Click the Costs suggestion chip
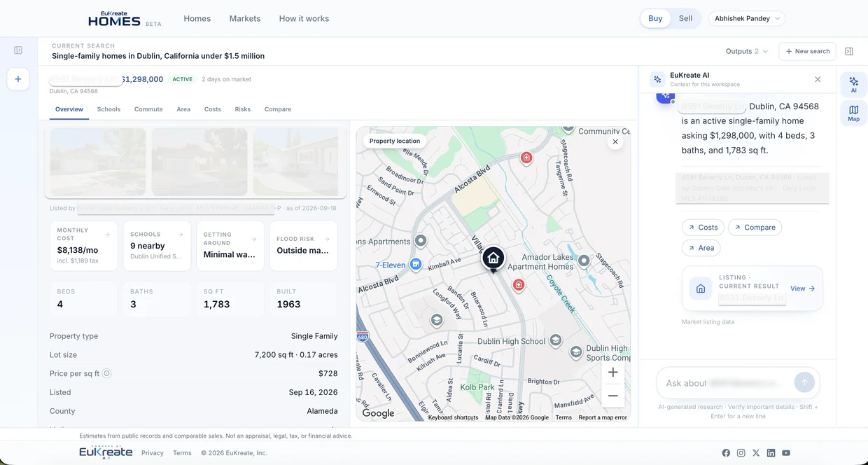Viewport: 868px width, 465px height. click(703, 228)
